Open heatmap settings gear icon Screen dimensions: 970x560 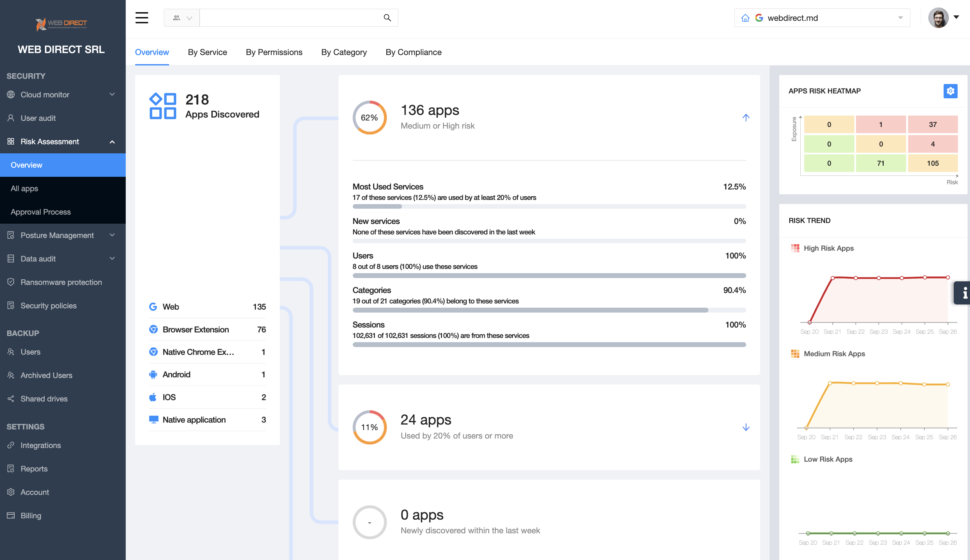click(x=950, y=91)
